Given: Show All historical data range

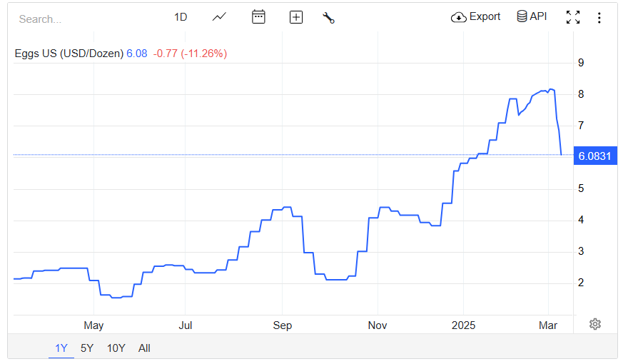Looking at the screenshot, I should point(144,348).
